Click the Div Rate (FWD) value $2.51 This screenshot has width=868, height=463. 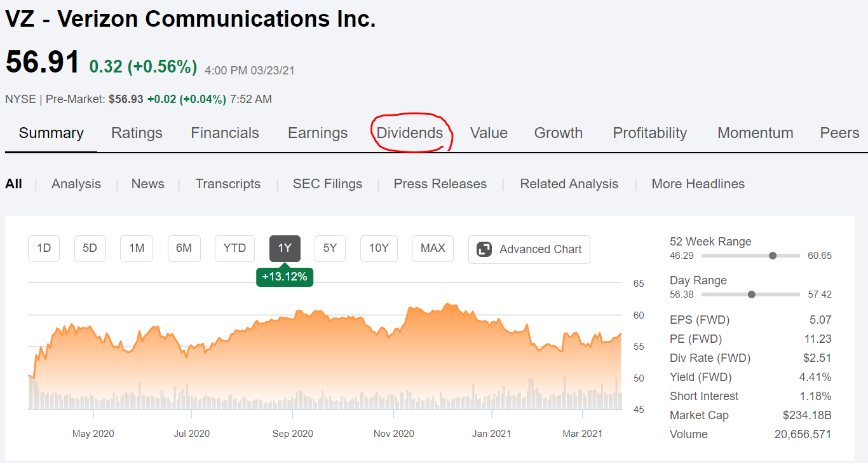[817, 358]
